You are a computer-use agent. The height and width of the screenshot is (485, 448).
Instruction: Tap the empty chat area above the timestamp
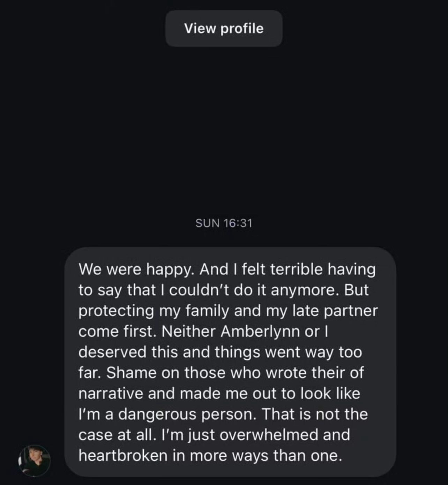pos(224,133)
